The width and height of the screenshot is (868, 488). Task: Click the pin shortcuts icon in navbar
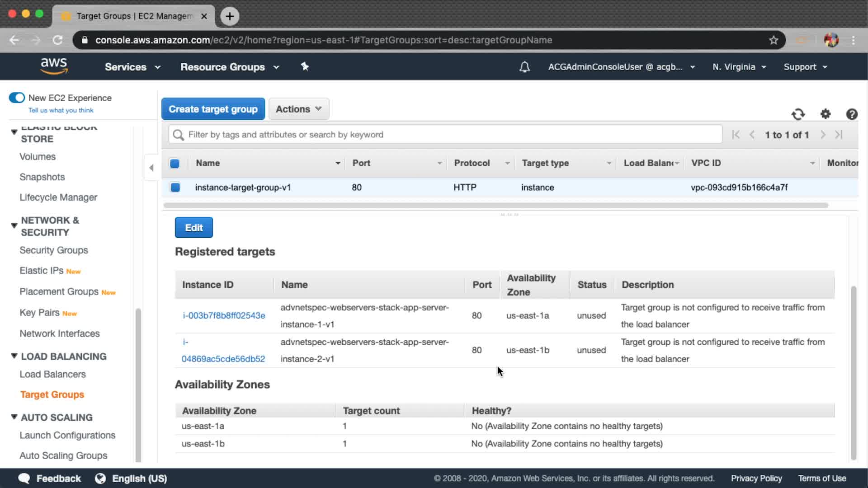305,67
